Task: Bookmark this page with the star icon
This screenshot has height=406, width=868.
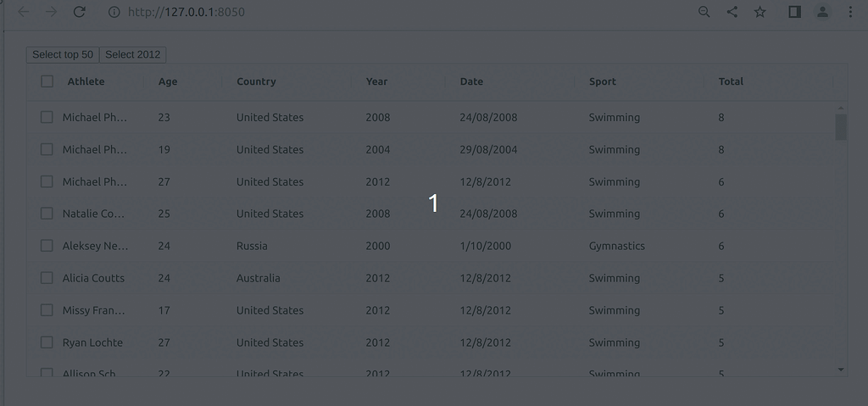Action: (760, 12)
